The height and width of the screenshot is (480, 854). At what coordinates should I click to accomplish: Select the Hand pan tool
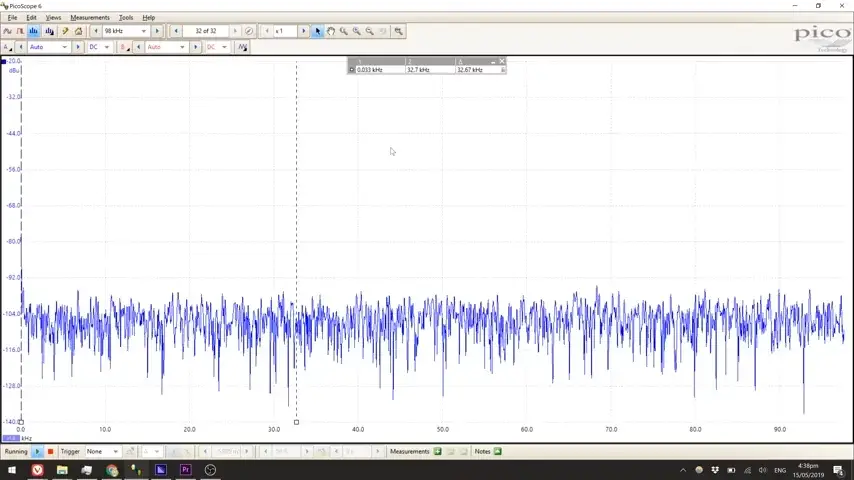coord(331,31)
